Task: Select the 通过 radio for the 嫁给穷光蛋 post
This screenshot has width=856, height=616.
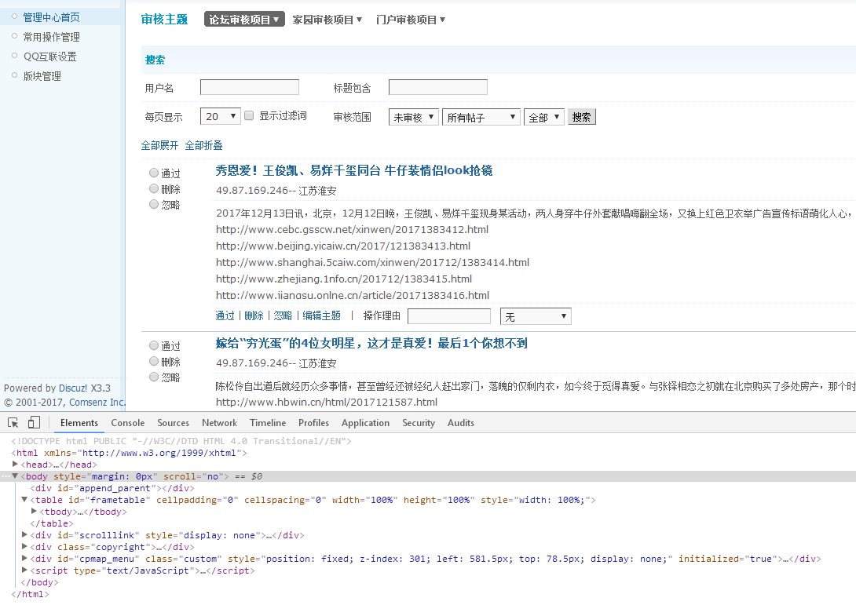Action: pyautogui.click(x=154, y=345)
